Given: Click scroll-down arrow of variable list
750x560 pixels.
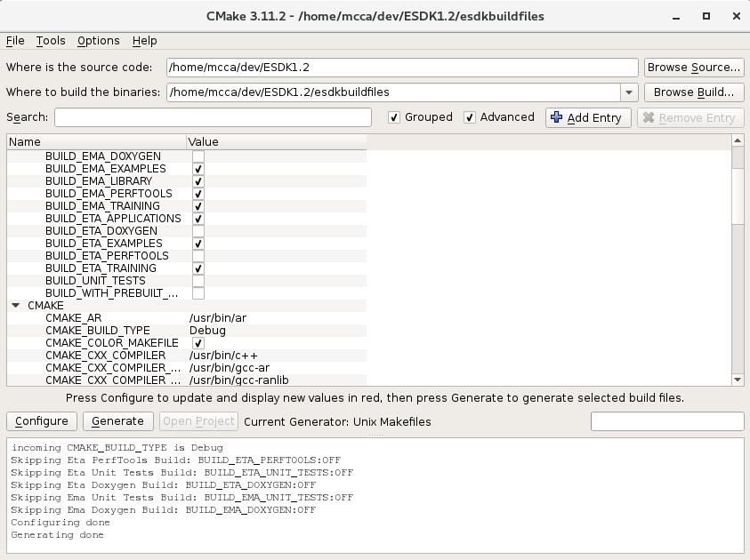Looking at the screenshot, I should point(738,380).
